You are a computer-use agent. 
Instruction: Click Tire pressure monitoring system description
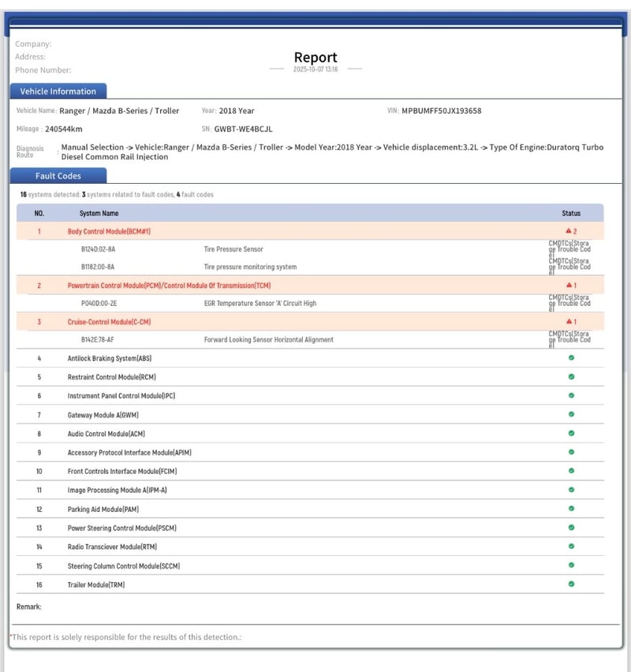[250, 267]
